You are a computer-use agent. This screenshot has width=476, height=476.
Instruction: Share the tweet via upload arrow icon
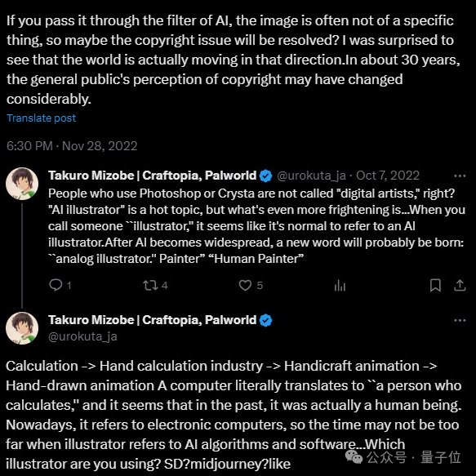click(460, 286)
